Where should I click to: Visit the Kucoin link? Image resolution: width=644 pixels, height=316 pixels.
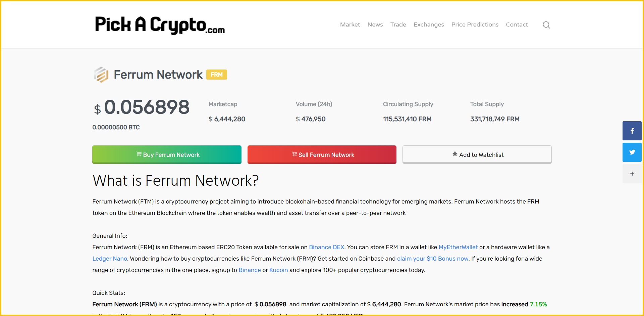tap(278, 270)
